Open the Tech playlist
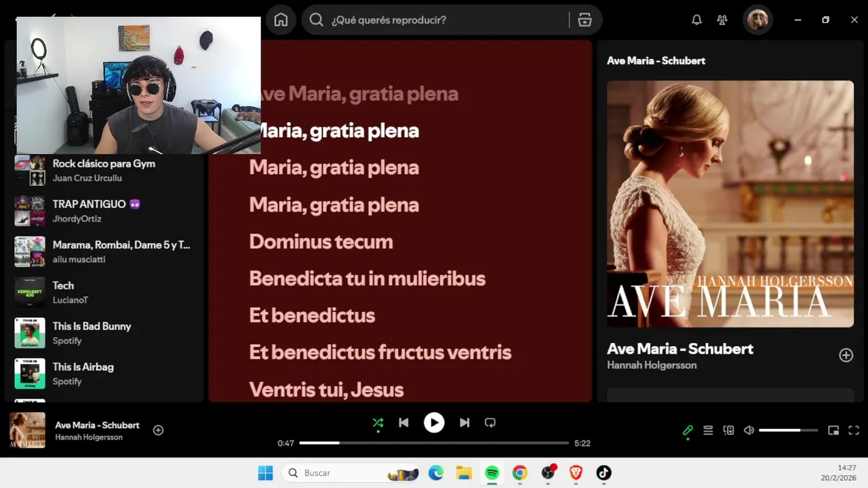Image resolution: width=868 pixels, height=488 pixels. [x=105, y=292]
